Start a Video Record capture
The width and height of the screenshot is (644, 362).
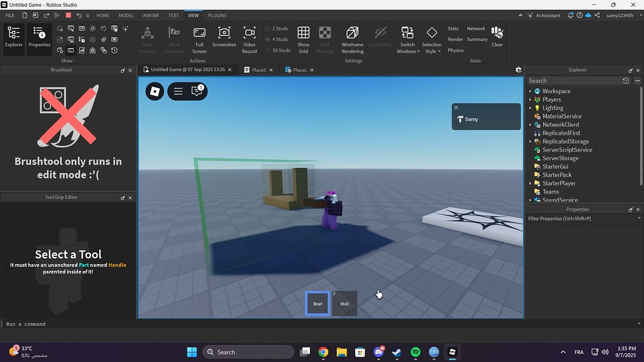point(249,38)
